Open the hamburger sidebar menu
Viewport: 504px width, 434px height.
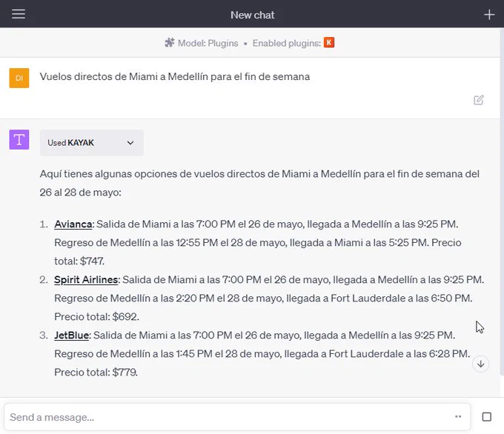[x=19, y=14]
